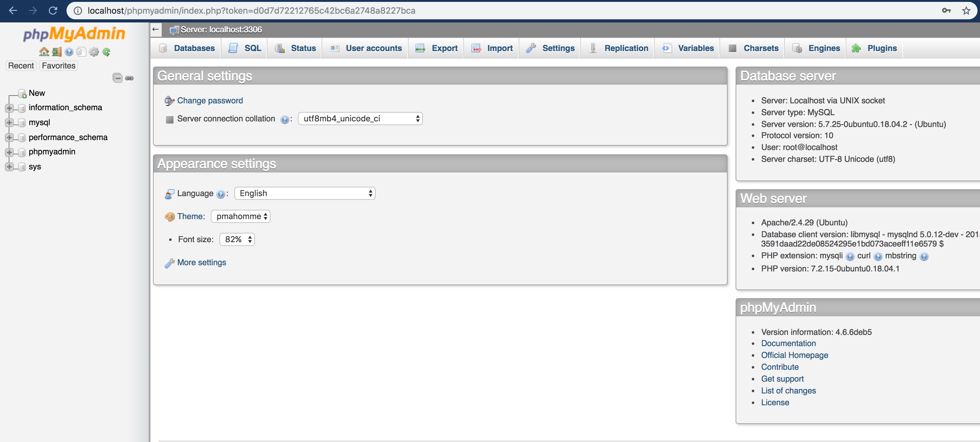Click the Plugins tab icon
The image size is (980, 442).
[x=856, y=48]
